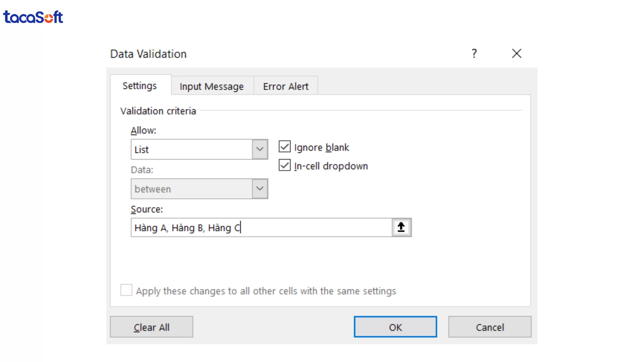Open the help question mark icon
The image size is (644, 362).
[474, 54]
